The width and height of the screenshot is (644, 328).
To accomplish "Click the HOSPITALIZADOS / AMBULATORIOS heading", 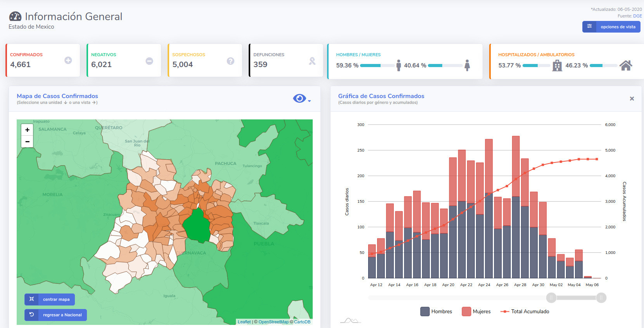I will (536, 55).
